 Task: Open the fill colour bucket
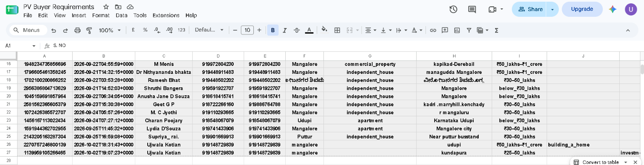click(324, 30)
